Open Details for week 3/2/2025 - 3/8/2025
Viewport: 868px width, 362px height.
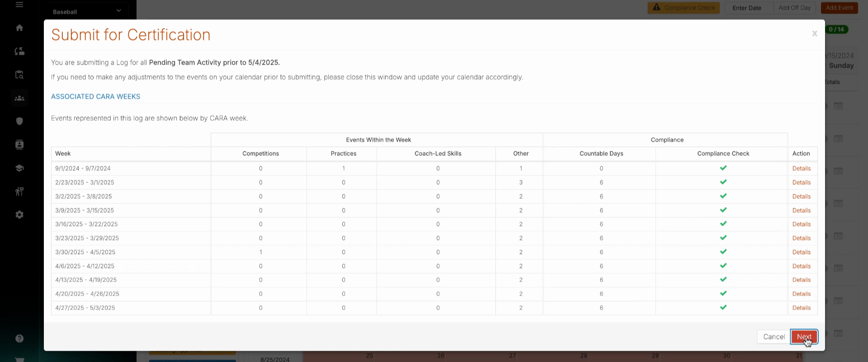(802, 197)
